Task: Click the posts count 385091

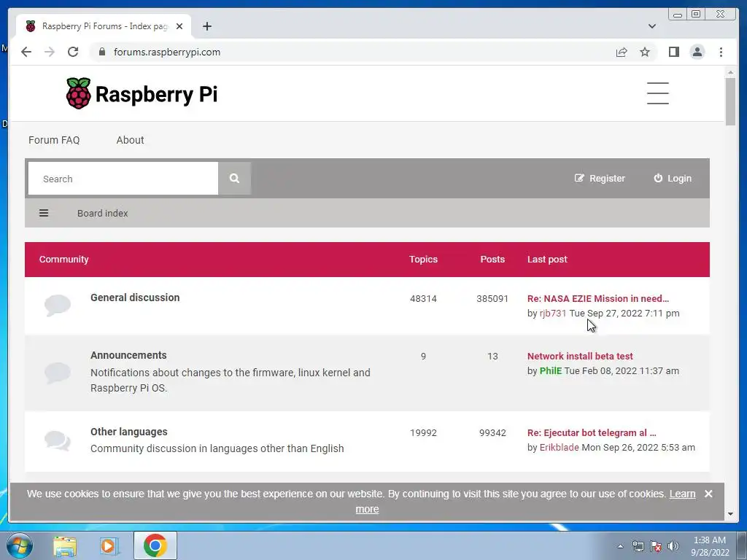Action: pyautogui.click(x=492, y=298)
